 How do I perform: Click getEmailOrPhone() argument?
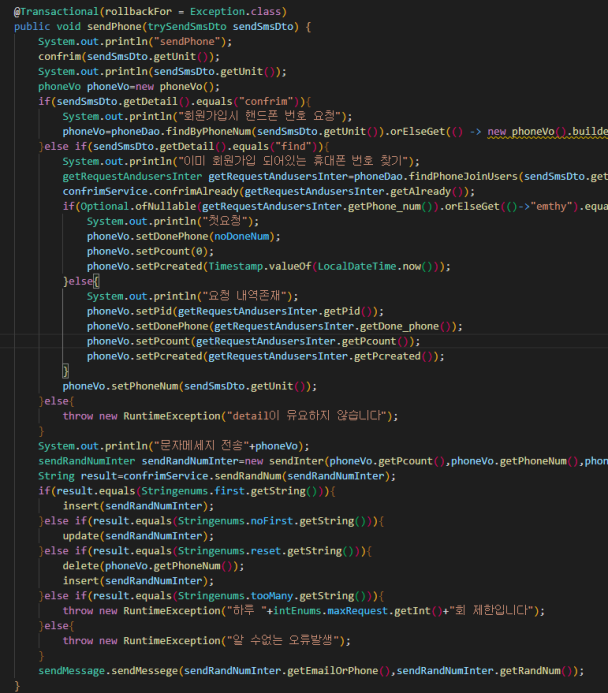coord(338,671)
